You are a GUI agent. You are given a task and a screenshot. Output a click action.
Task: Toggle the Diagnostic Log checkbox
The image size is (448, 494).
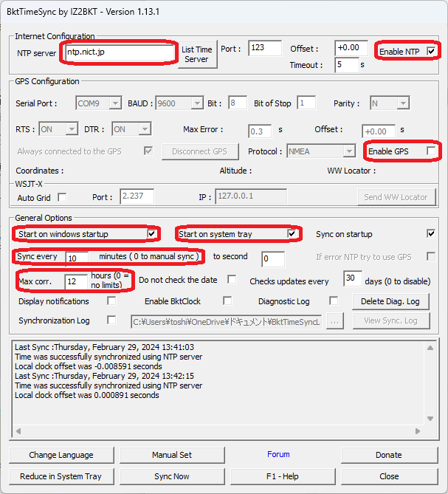coord(334,301)
